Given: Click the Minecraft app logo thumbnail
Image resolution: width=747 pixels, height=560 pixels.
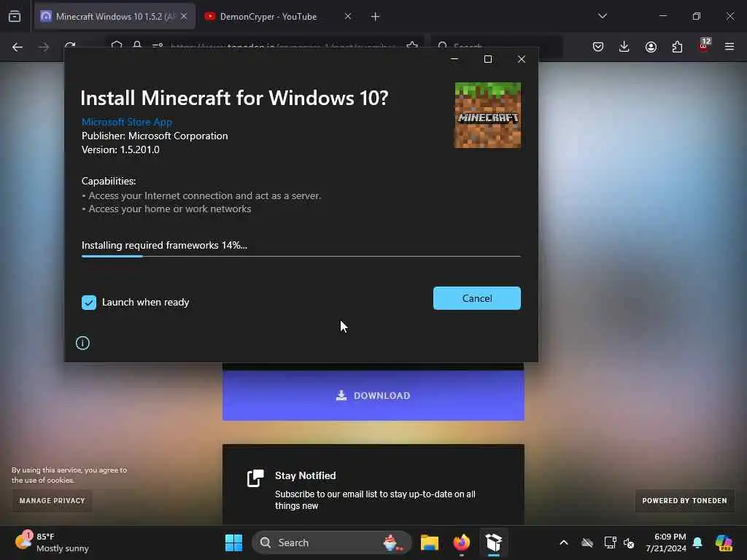Looking at the screenshot, I should click(487, 115).
